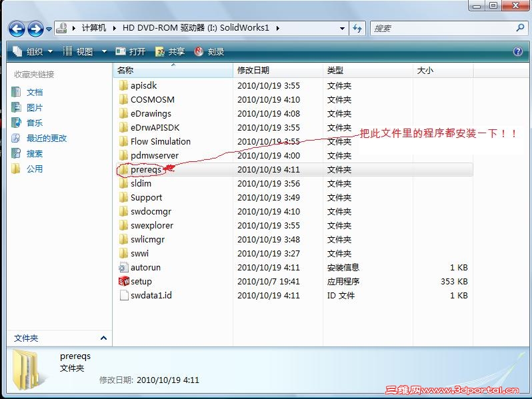Select the sldim folder icon
This screenshot has height=399, width=532.
click(123, 183)
